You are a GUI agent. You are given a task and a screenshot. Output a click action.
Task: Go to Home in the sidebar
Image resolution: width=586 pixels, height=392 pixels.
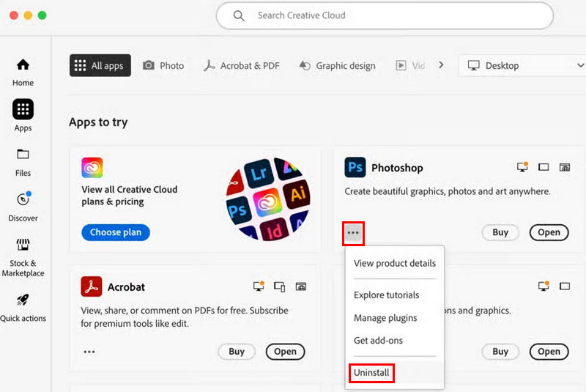(23, 72)
